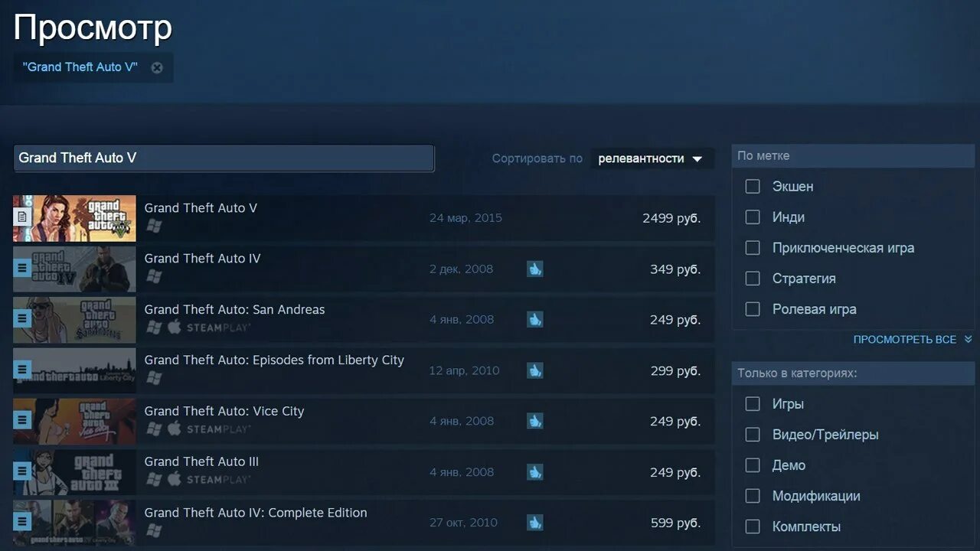Remove the "Grand Theft Auto V" search tag

(157, 67)
